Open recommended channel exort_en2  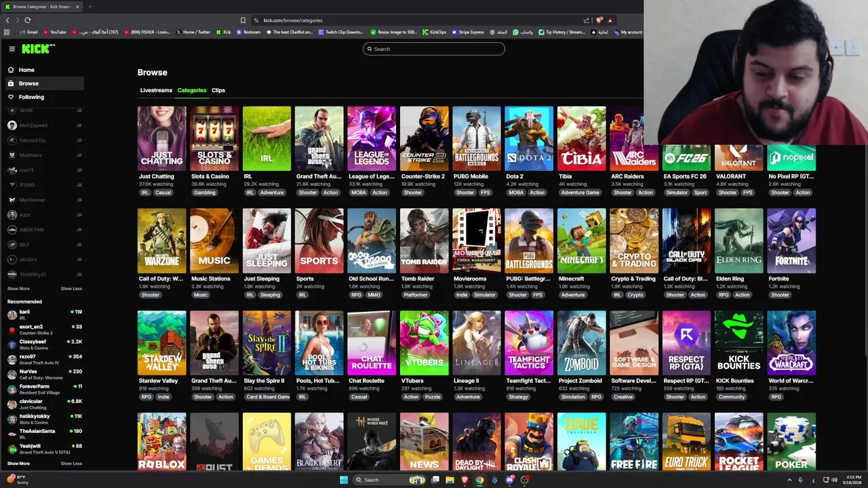pyautogui.click(x=43, y=329)
